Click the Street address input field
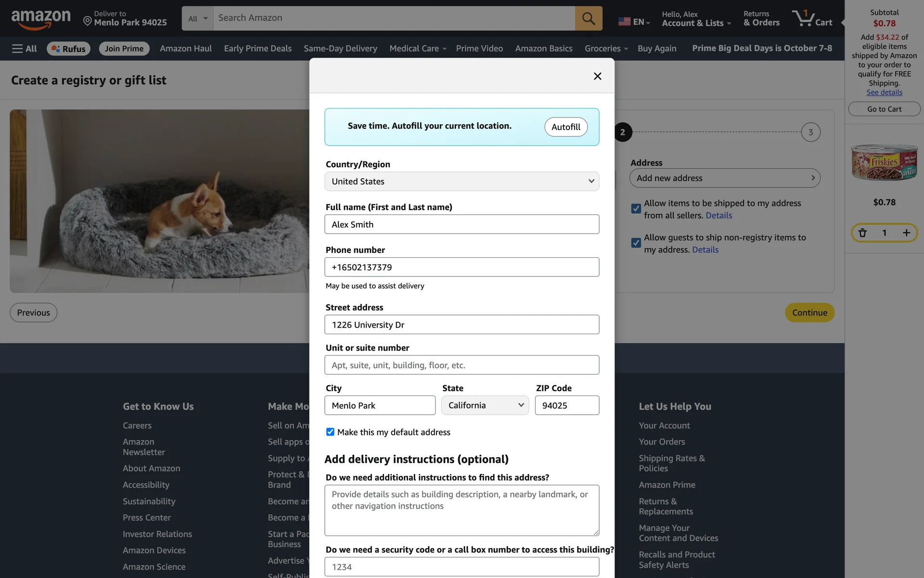This screenshot has height=578, width=924. (462, 325)
